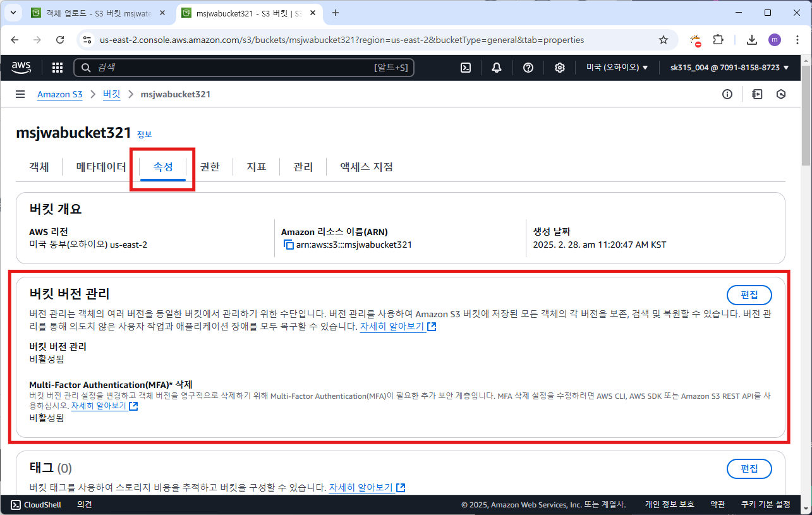
Task: Open a new browser tab
Action: click(x=336, y=13)
